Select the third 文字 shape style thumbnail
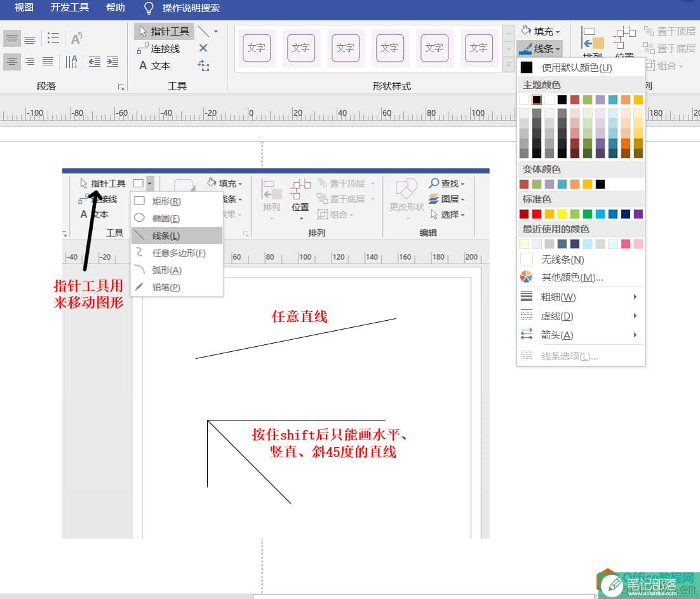700x599 pixels. 346,48
